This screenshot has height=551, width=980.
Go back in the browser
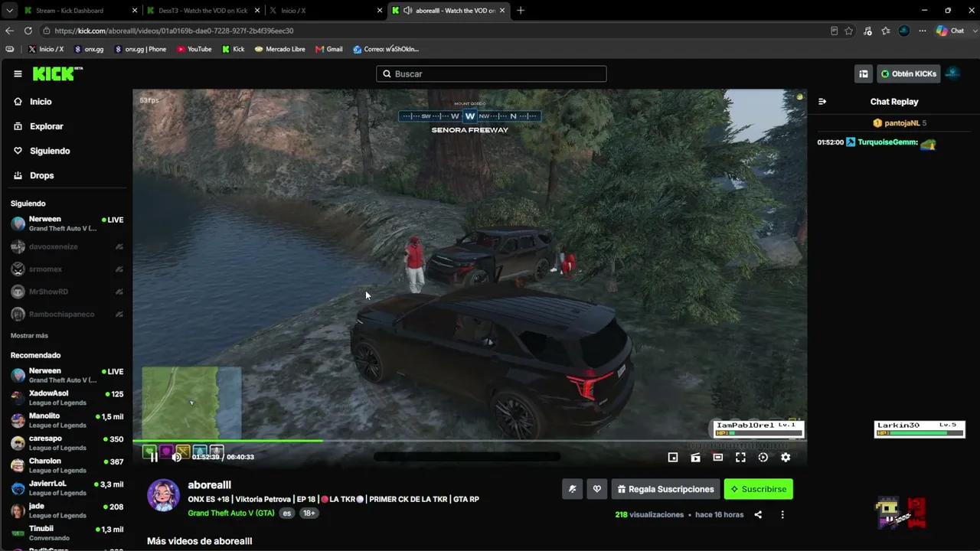(9, 31)
